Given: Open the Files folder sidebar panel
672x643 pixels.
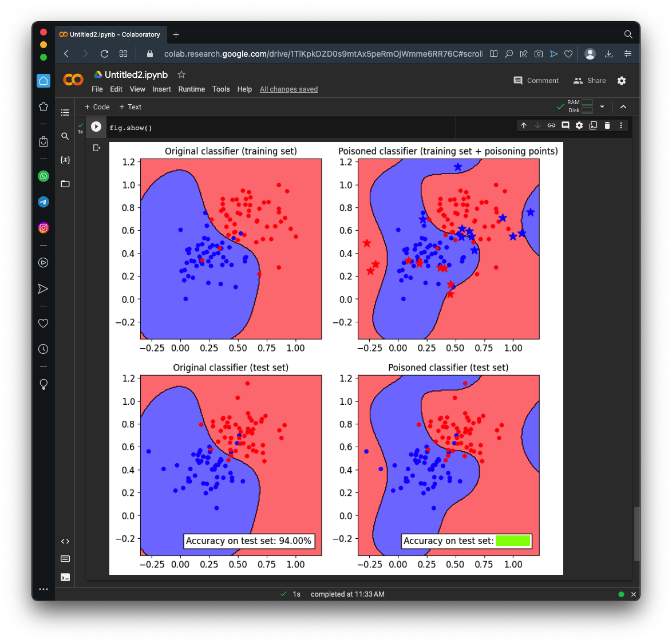Looking at the screenshot, I should pyautogui.click(x=65, y=184).
